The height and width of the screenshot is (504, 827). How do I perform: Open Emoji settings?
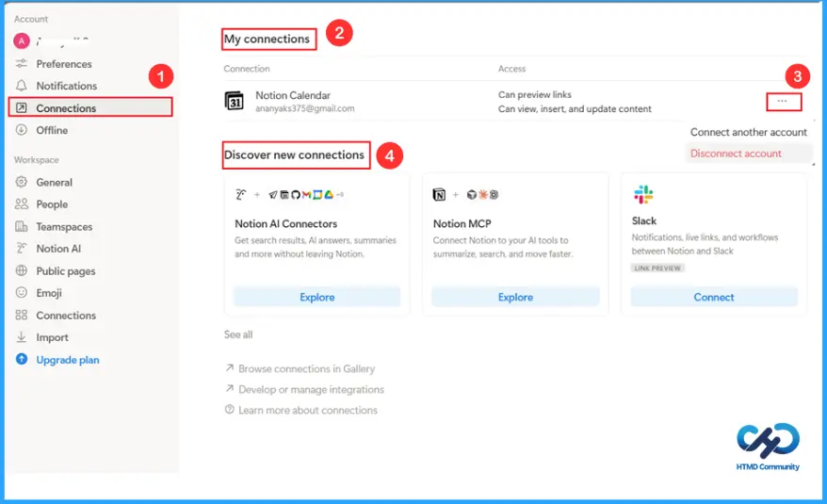(x=49, y=293)
